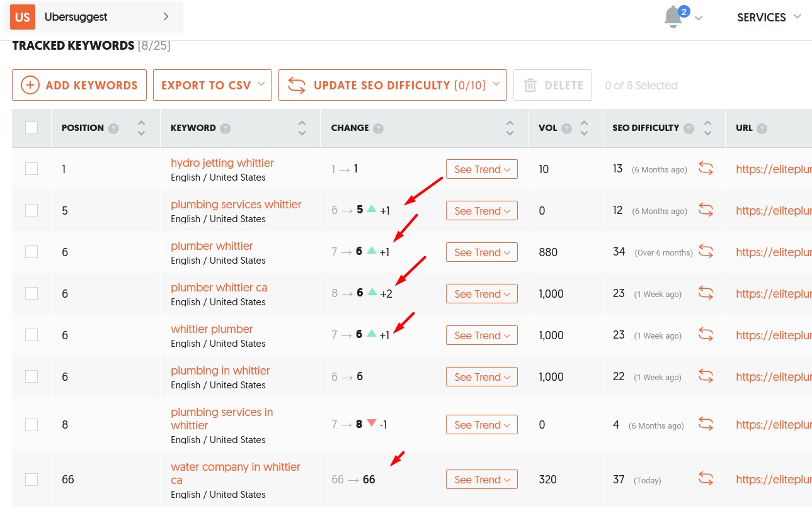Open the plumber whittier ca keyword link
The width and height of the screenshot is (812, 523).
pos(219,288)
